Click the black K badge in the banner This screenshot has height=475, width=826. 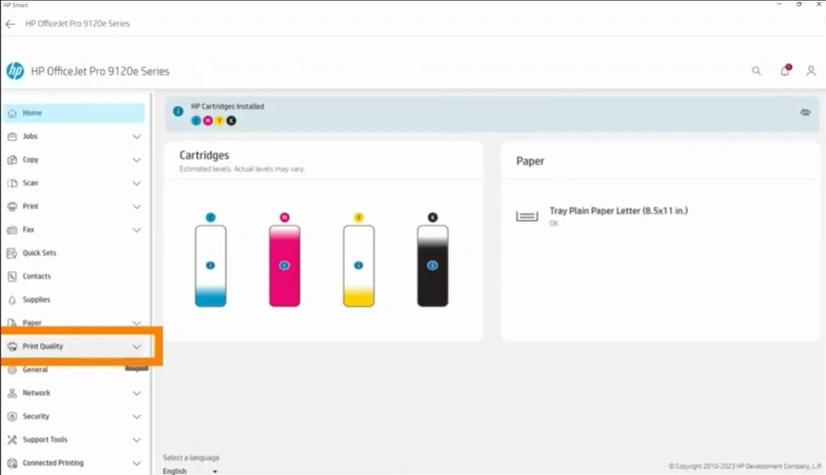pos(231,121)
